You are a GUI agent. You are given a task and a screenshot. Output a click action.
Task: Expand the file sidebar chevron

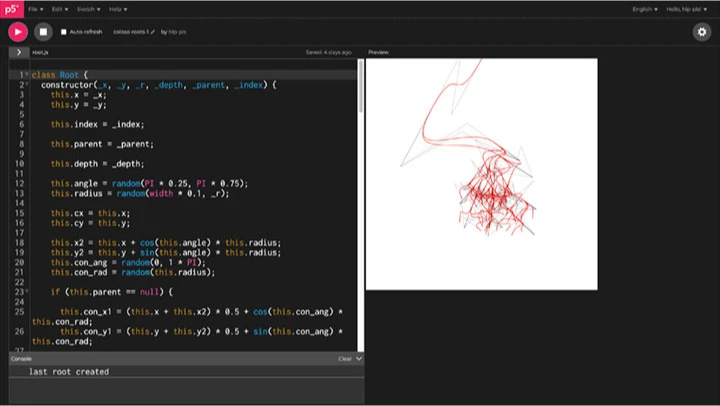coord(19,52)
